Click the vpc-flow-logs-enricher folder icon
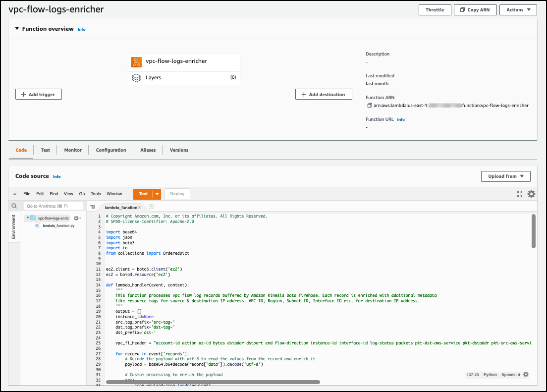The height and width of the screenshot is (392, 547). click(33, 218)
